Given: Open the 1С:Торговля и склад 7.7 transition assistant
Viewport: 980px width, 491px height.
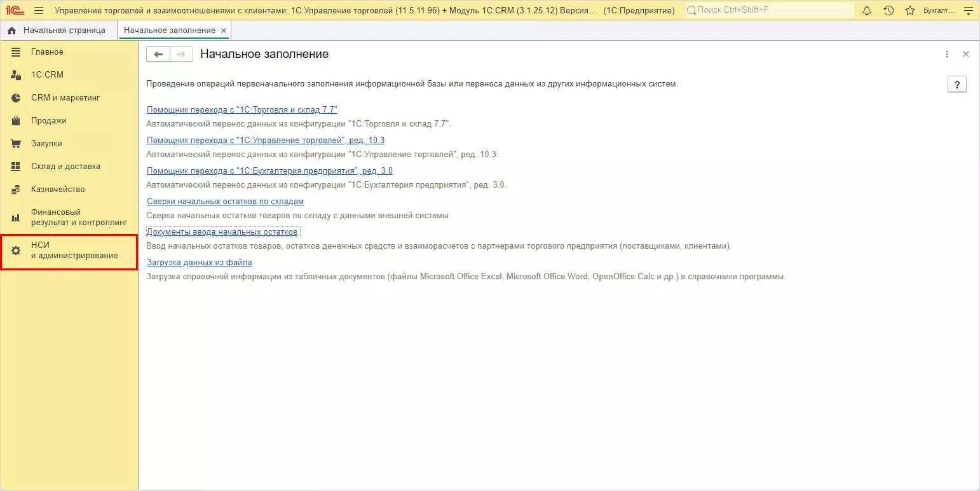Looking at the screenshot, I should tap(242, 109).
